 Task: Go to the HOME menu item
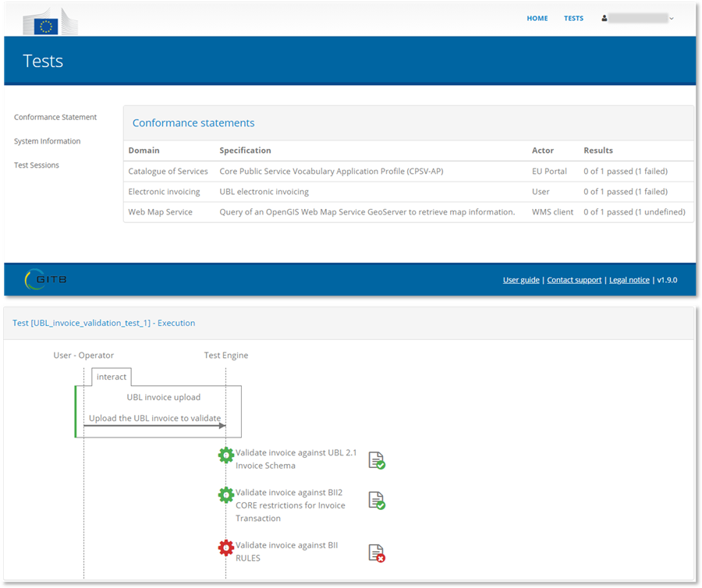coord(537,19)
